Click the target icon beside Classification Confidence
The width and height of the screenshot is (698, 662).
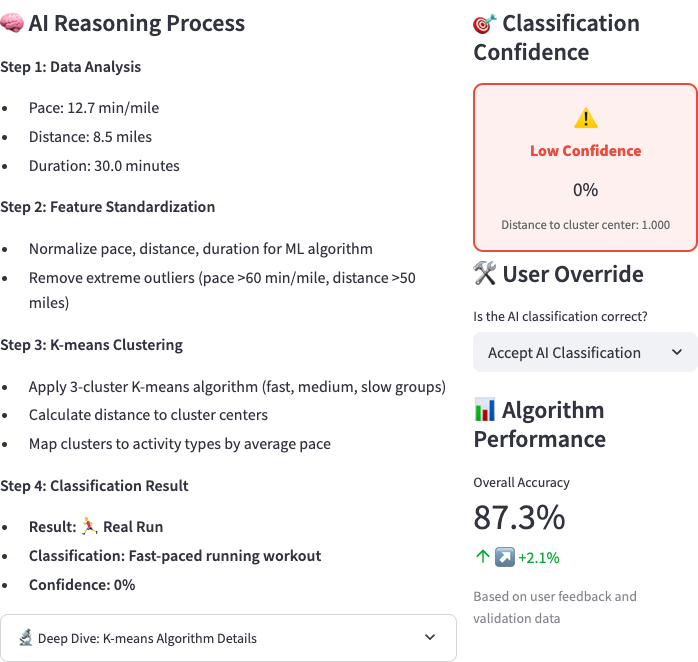pyautogui.click(x=485, y=24)
